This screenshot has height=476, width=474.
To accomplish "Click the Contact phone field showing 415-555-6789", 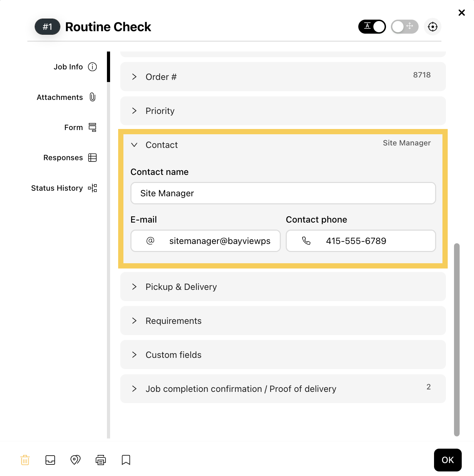I will pyautogui.click(x=361, y=241).
